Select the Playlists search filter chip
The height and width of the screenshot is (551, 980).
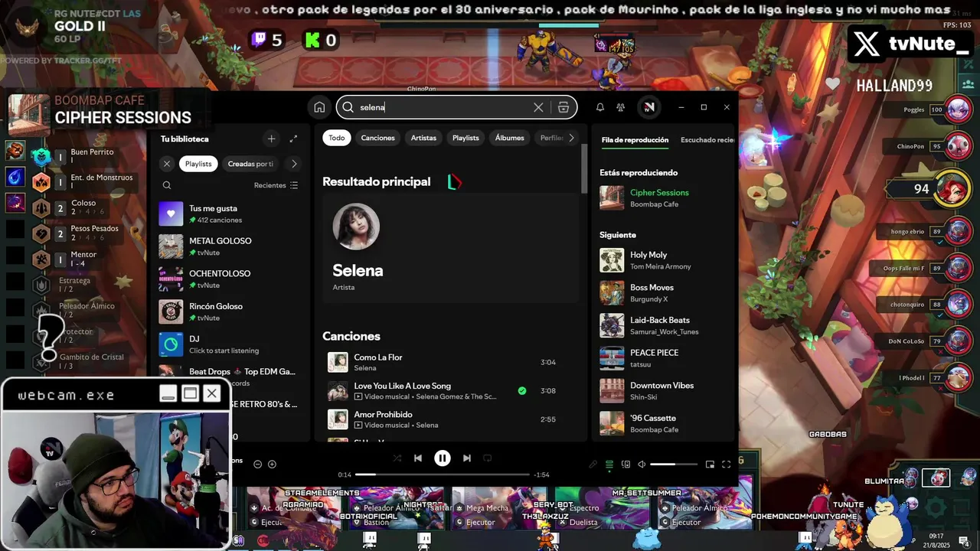(465, 138)
